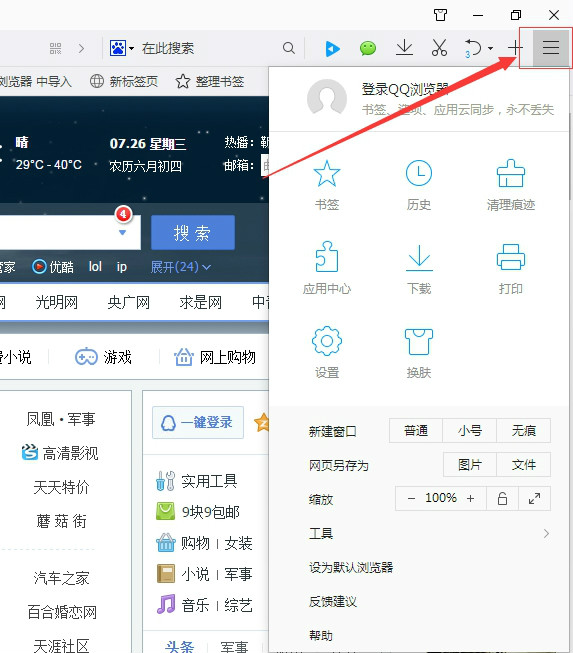This screenshot has height=653, width=573.
Task: Expand 展开(24) link list
Action: (x=181, y=267)
